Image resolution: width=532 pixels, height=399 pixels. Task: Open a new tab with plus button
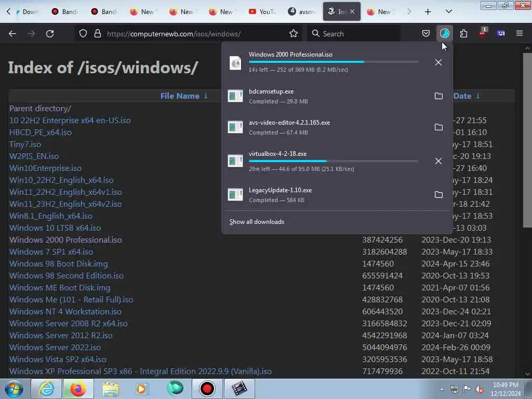[428, 12]
